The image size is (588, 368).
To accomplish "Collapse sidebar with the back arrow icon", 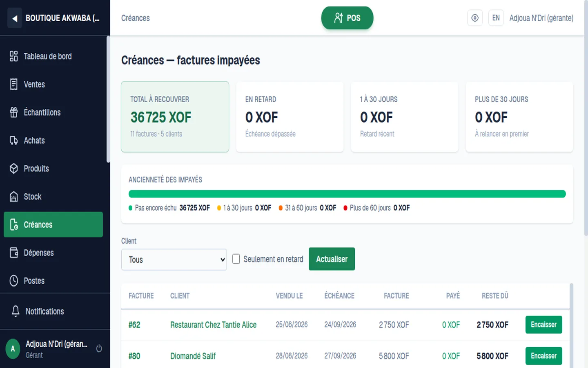I will pyautogui.click(x=15, y=18).
